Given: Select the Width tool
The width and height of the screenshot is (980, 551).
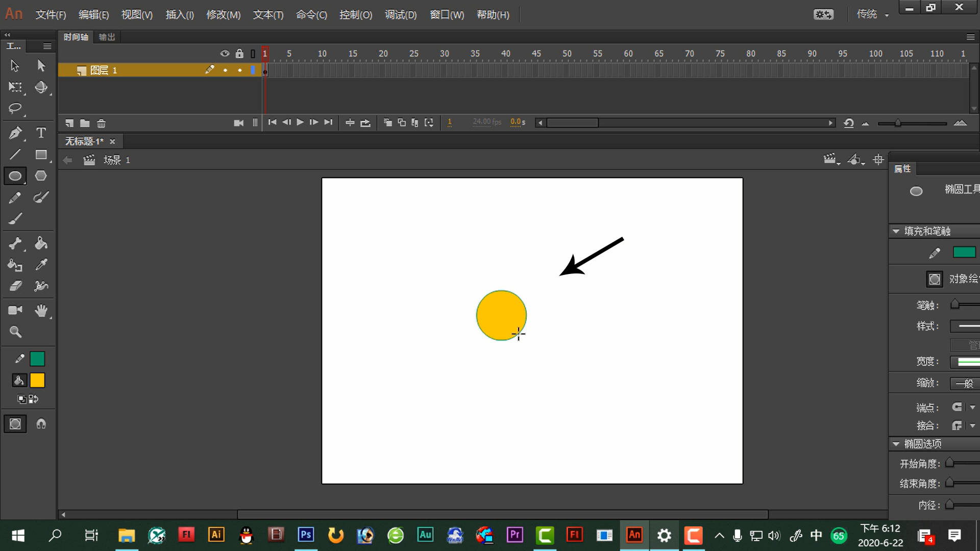Looking at the screenshot, I should [x=41, y=286].
